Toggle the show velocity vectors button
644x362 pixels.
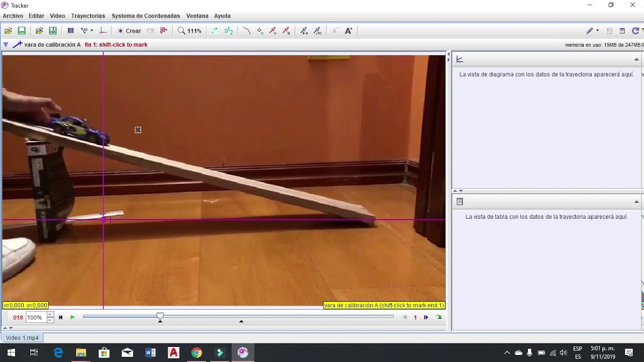coord(273,31)
